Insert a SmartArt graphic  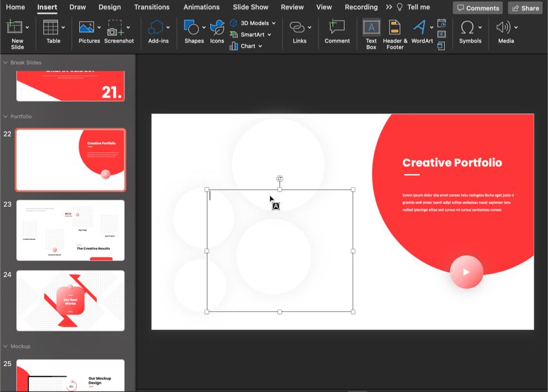[247, 35]
